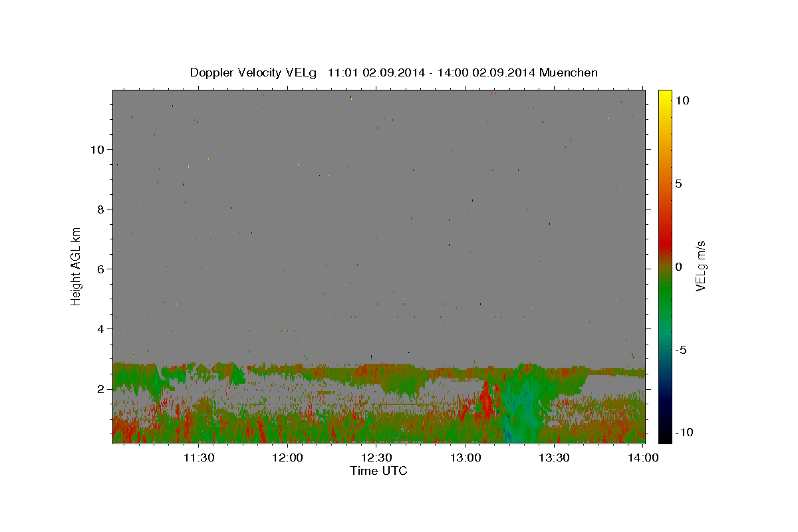The height and width of the screenshot is (532, 798).
Task: Click the VELg m/s colorbar title
Action: pos(702,266)
